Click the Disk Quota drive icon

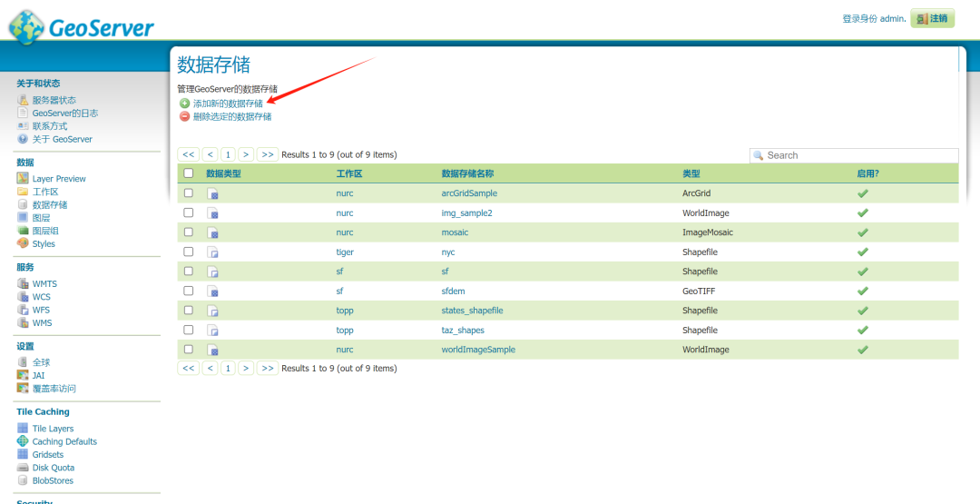(23, 467)
